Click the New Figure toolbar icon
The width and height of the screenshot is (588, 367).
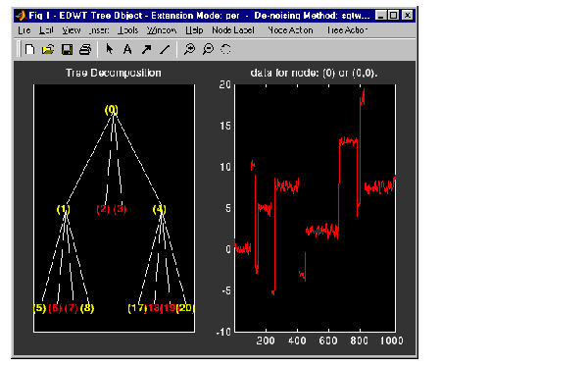(x=29, y=49)
